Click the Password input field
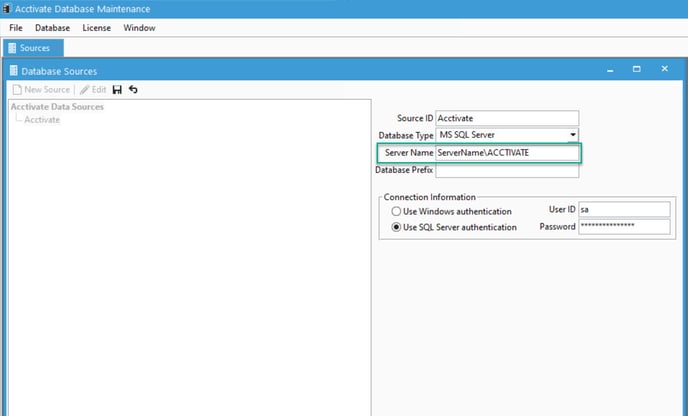Image resolution: width=688 pixels, height=416 pixels. pos(624,226)
